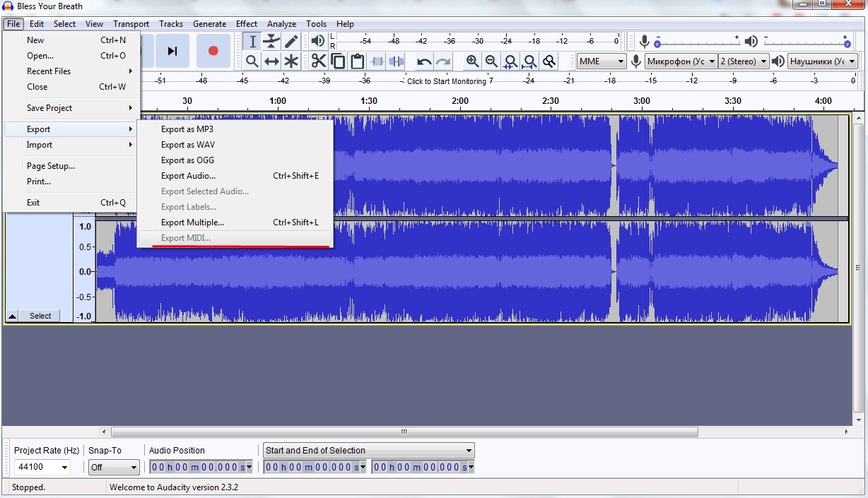Screen dimensions: 868x498
Task: Select the Selection (I-beam) tool
Action: 252,42
